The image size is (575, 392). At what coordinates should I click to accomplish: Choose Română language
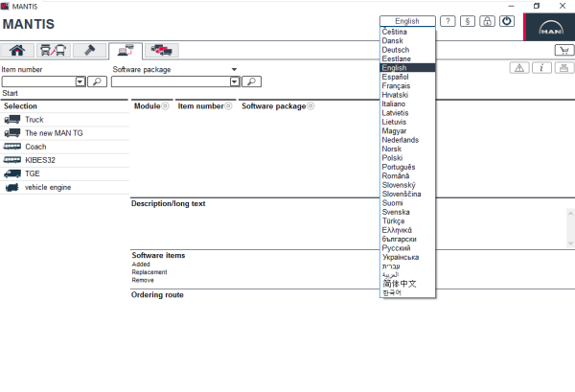[x=407, y=176]
